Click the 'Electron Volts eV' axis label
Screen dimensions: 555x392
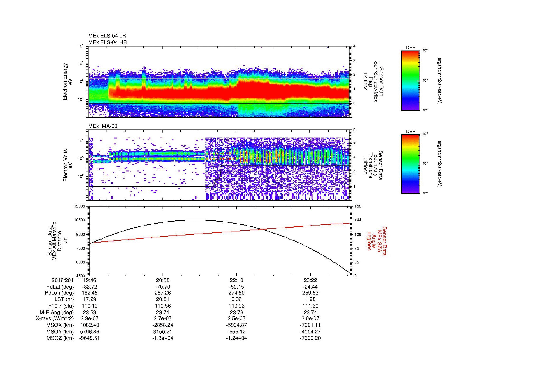68,165
